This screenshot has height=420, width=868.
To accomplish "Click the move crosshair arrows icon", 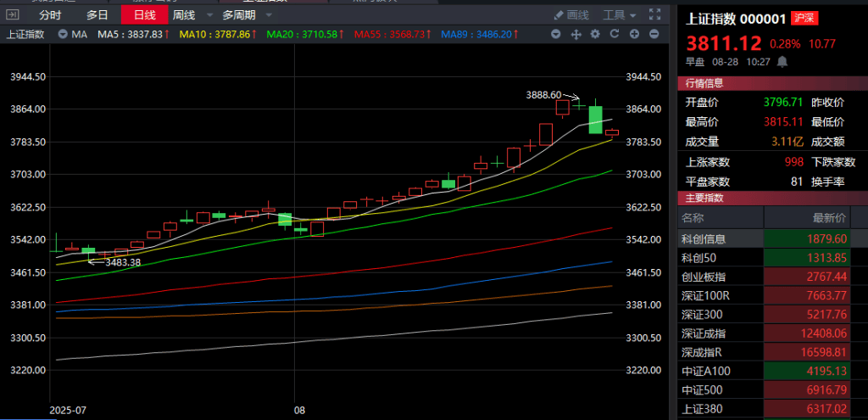I will click(576, 34).
